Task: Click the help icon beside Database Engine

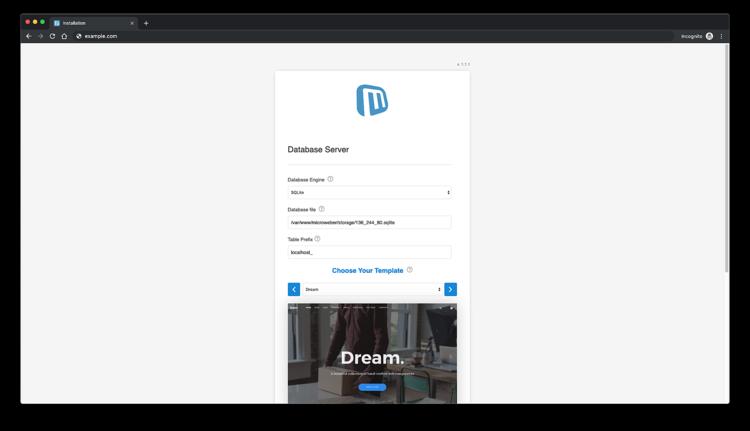Action: click(x=330, y=179)
